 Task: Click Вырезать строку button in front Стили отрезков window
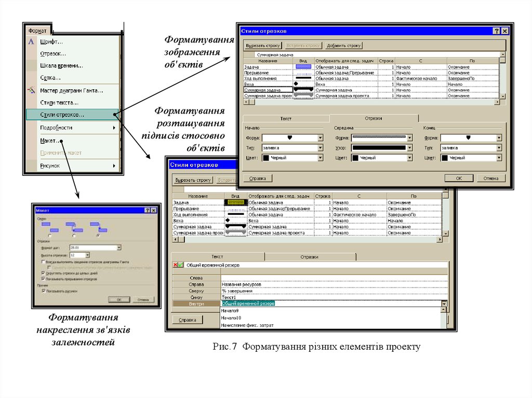click(x=263, y=46)
